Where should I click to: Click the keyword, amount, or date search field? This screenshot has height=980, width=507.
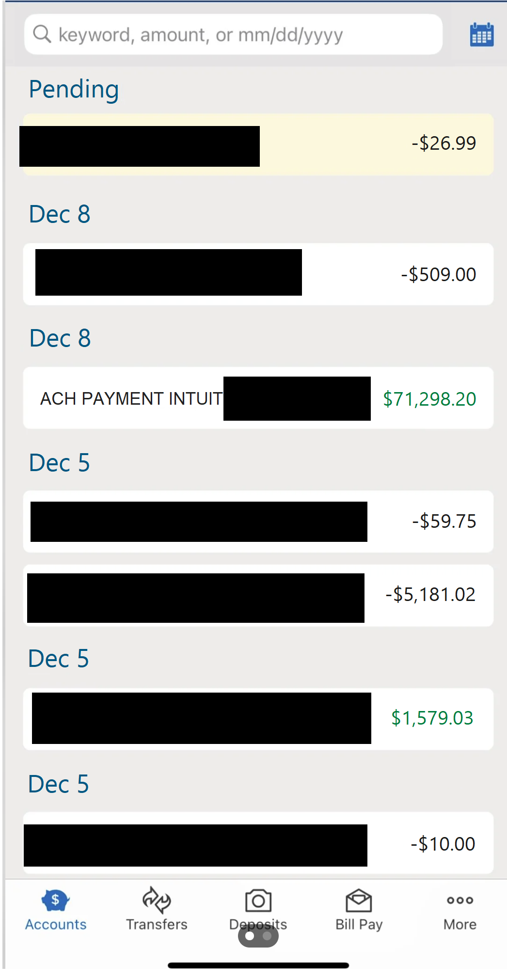click(x=233, y=34)
